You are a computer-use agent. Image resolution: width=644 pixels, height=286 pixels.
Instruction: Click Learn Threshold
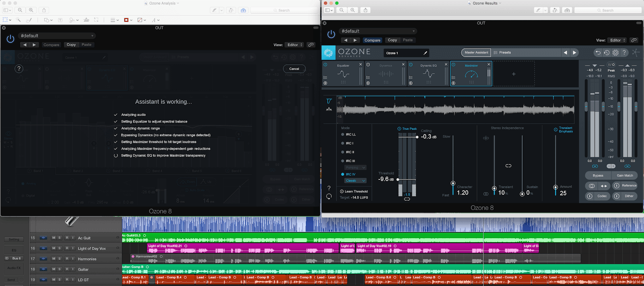pos(354,191)
